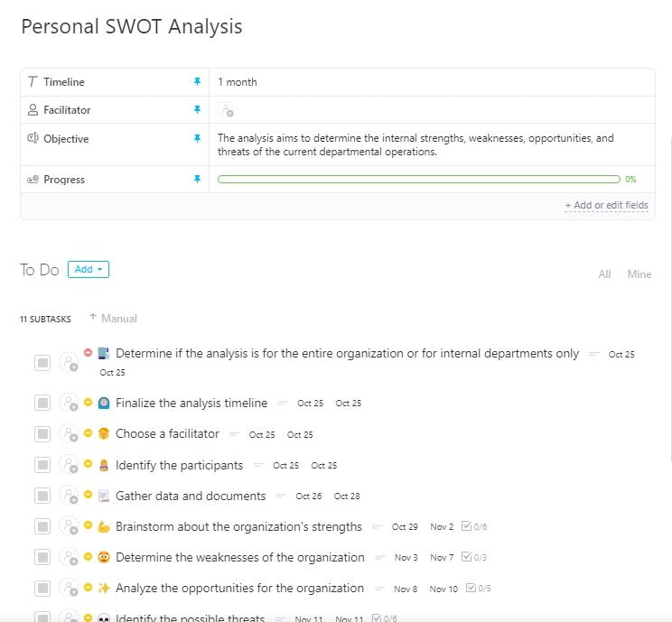Assign a facilitator via the avatar icon
Screen dimensions: 672x622
coord(226,110)
